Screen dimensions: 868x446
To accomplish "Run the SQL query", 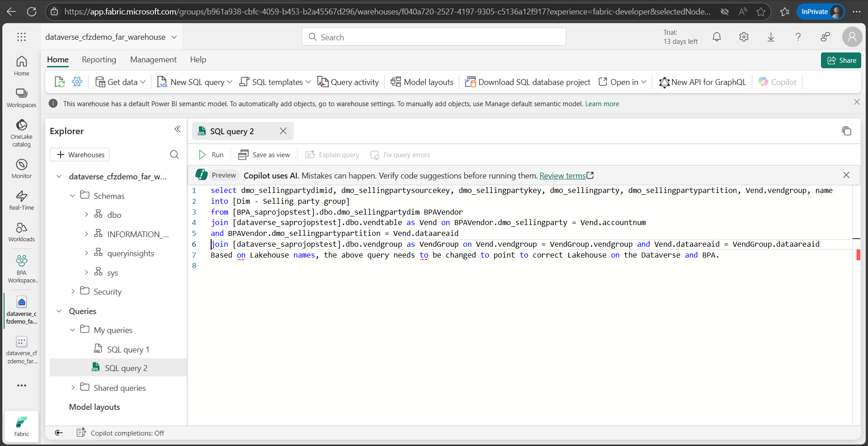I will [x=211, y=155].
